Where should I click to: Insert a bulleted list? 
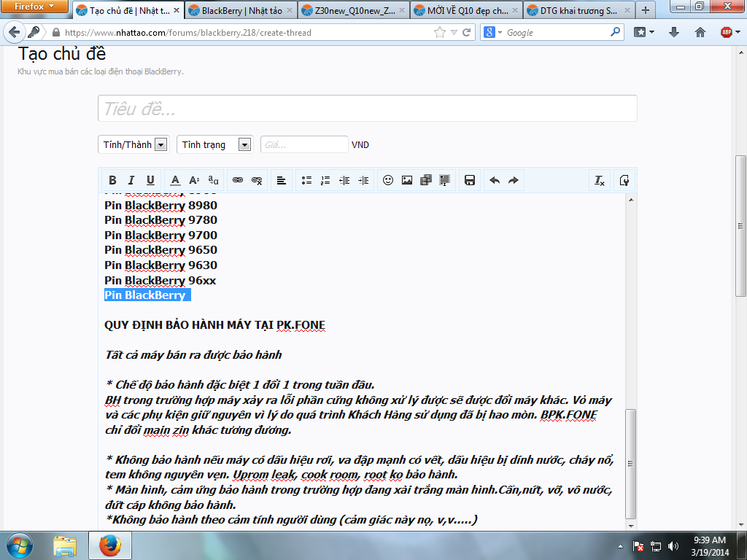(x=307, y=180)
